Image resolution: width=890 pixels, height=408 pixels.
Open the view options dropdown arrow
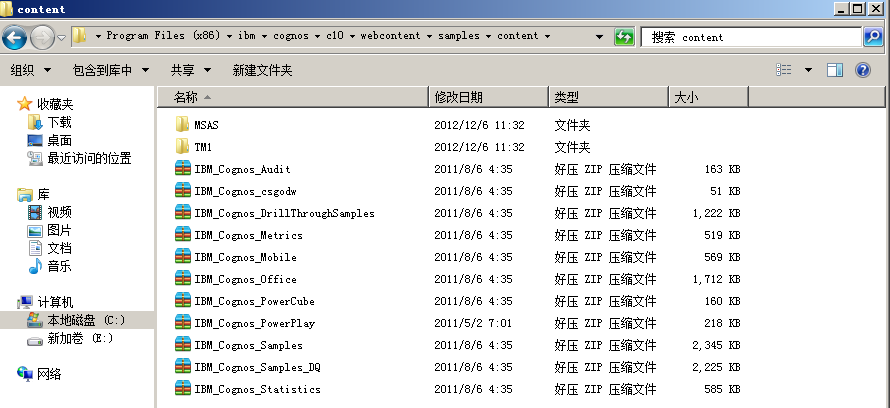(x=808, y=70)
